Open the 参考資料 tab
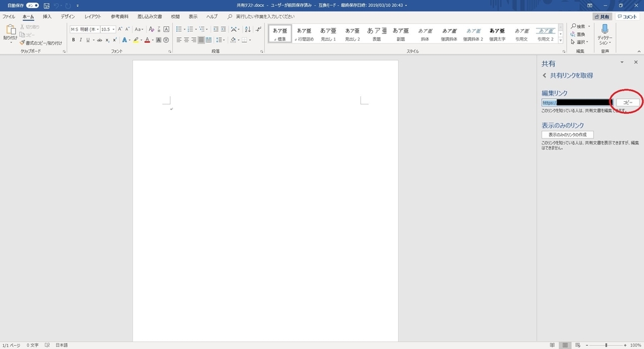The image size is (644, 349). [x=119, y=16]
